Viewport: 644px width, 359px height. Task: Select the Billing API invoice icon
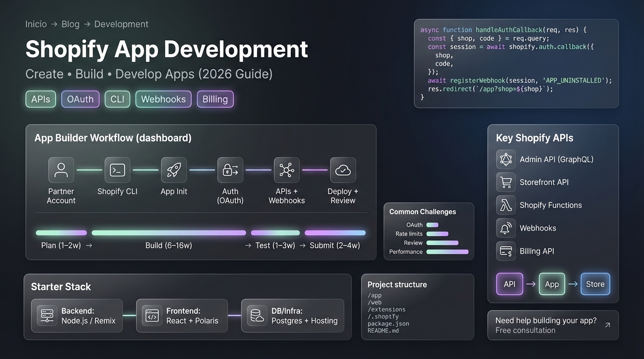coord(505,251)
